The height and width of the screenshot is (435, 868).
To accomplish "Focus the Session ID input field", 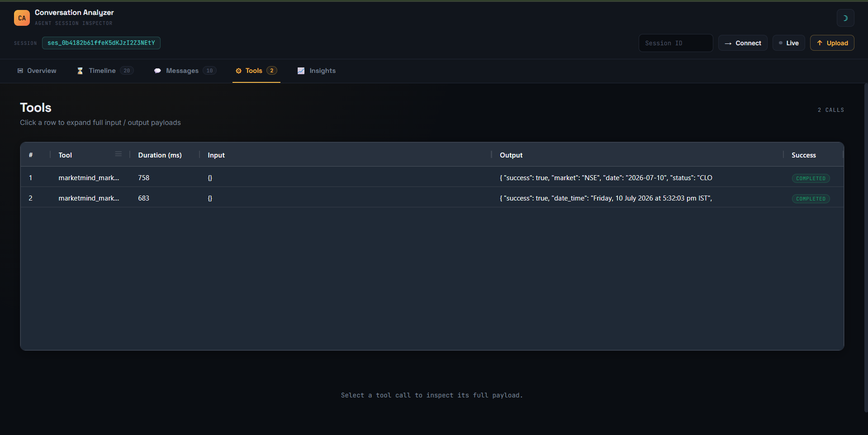I will tap(676, 43).
